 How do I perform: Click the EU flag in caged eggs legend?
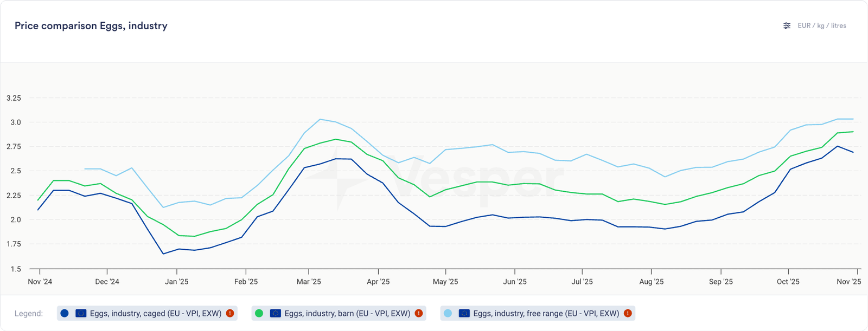tap(81, 313)
